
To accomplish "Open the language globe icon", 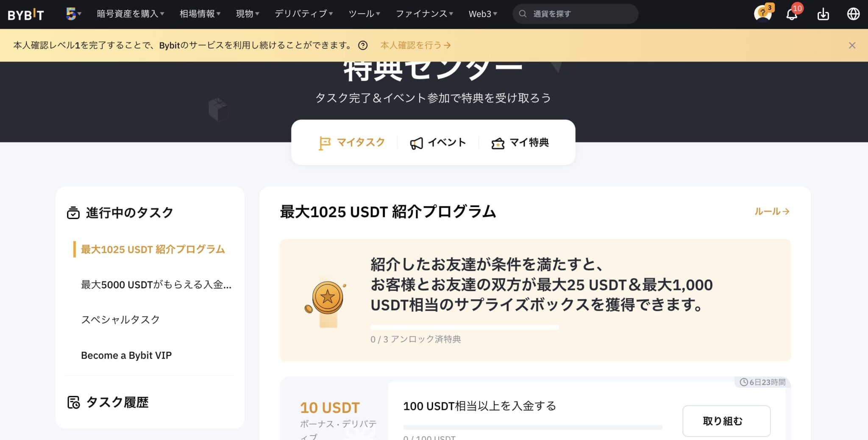I will click(x=854, y=14).
